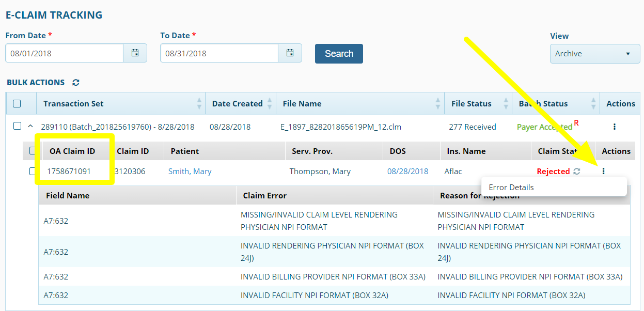Sort by the Batch Status column arrows
The image size is (644, 311).
(594, 104)
